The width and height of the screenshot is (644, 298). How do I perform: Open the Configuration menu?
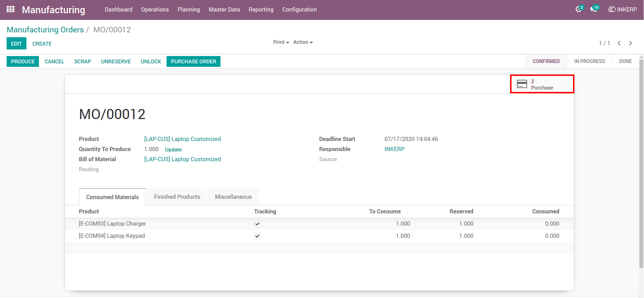tap(299, 9)
